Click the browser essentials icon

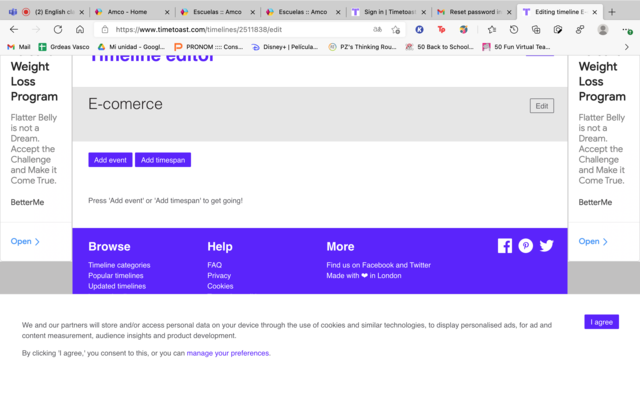558,29
